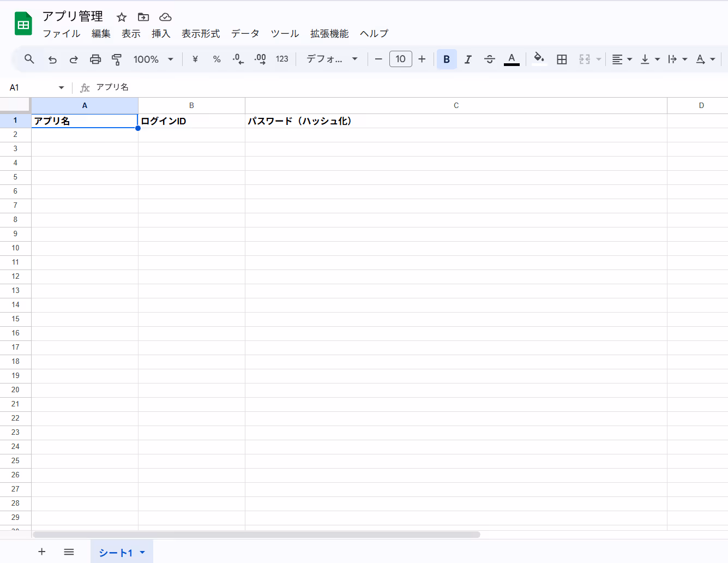Viewport: 728px width, 563px height.
Task: Open the 100% zoom dropdown
Action: point(153,59)
